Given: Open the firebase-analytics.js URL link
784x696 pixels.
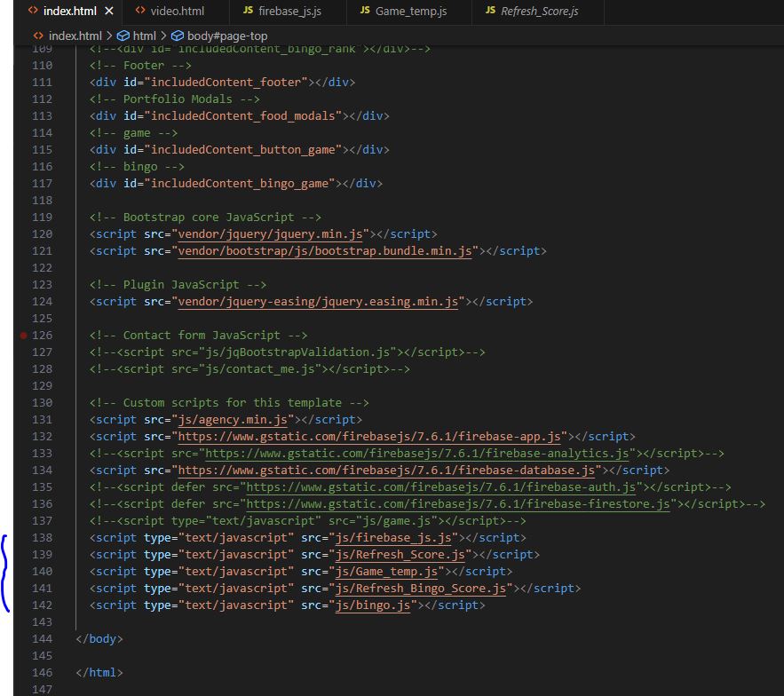Looking at the screenshot, I should [x=417, y=454].
